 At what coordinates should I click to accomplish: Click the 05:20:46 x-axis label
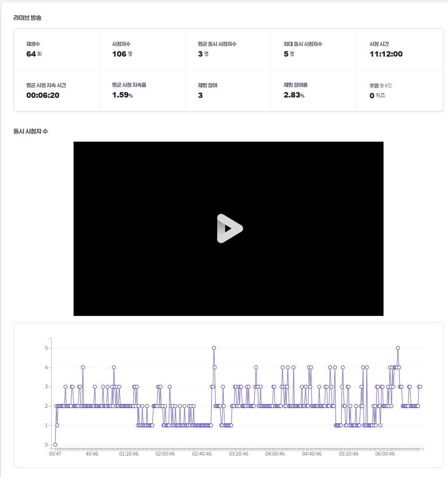coord(348,454)
